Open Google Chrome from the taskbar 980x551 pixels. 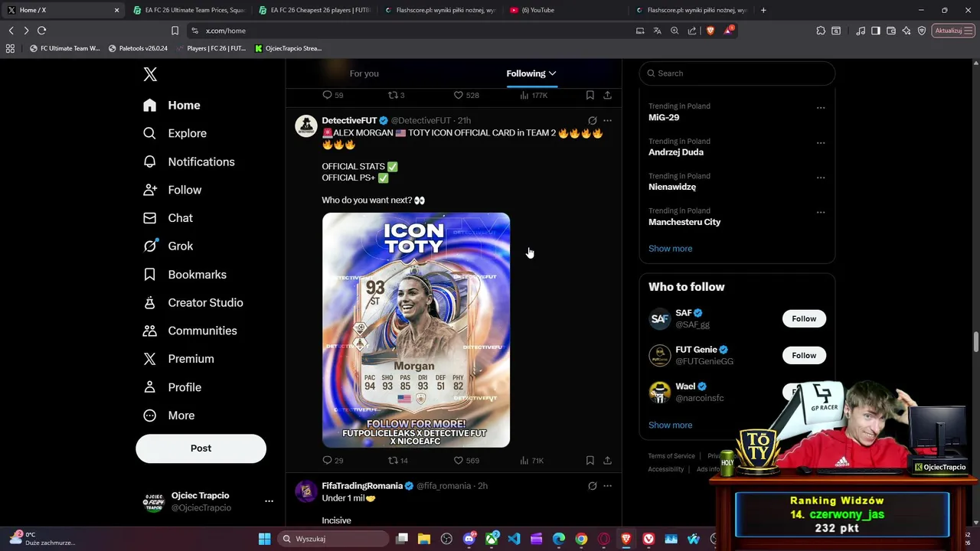tap(581, 539)
